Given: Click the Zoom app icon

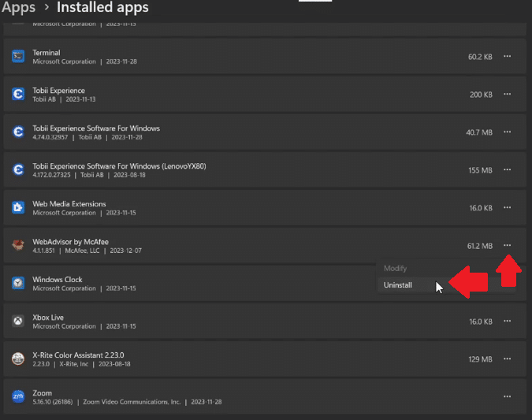Looking at the screenshot, I should coord(18,396).
